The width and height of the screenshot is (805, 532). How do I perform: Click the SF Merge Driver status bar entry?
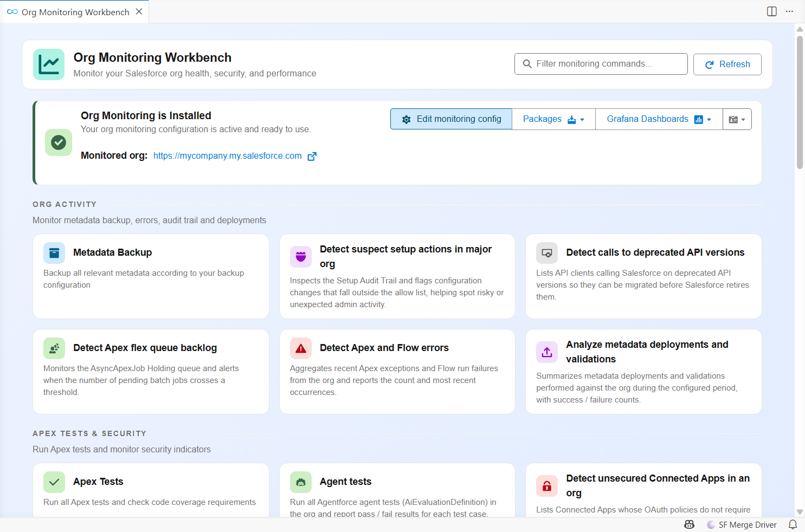click(x=742, y=525)
